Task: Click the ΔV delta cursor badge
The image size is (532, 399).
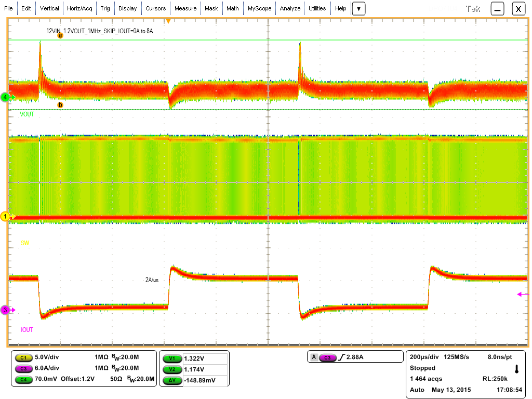Action: click(171, 380)
